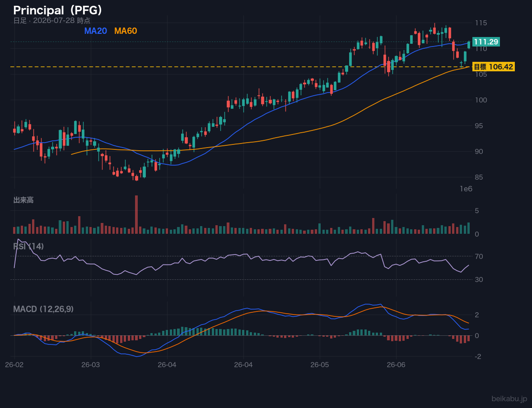Click the 26-03 date axis label
This screenshot has height=408, width=532.
tap(91, 365)
